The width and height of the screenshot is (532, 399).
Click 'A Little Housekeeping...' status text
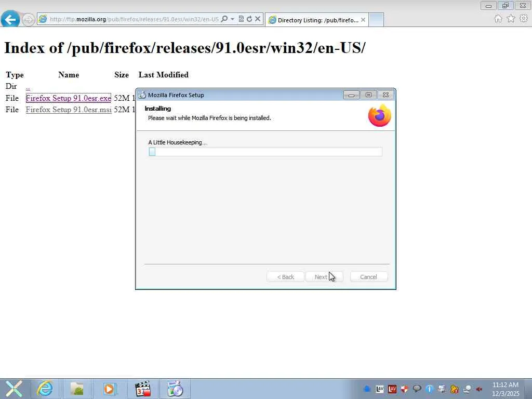pos(178,142)
